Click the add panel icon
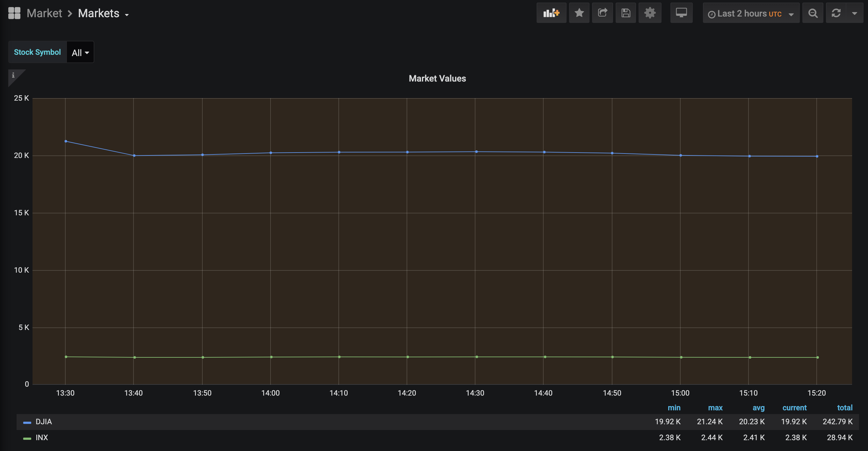The image size is (868, 451). point(551,13)
